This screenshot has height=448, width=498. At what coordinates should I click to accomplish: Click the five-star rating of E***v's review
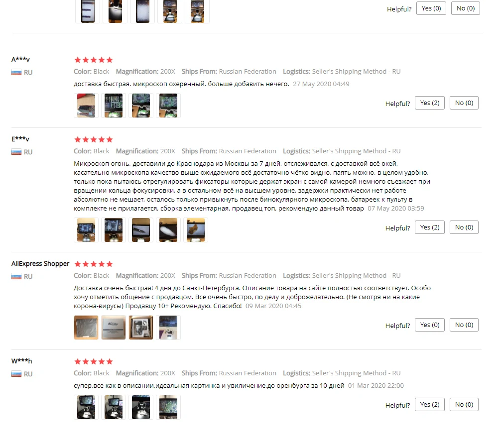pyautogui.click(x=94, y=139)
